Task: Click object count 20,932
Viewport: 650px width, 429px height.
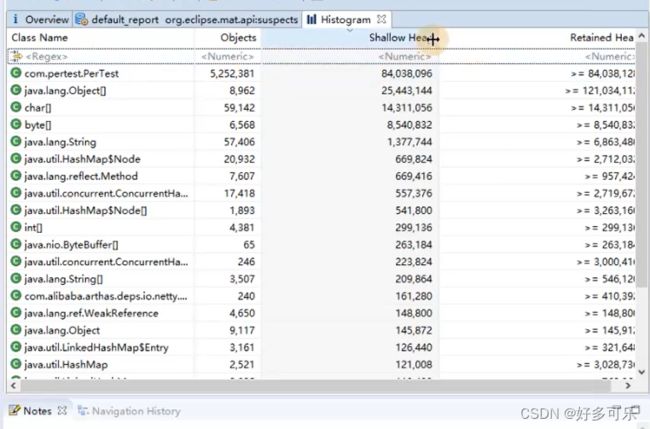Action: (x=239, y=159)
